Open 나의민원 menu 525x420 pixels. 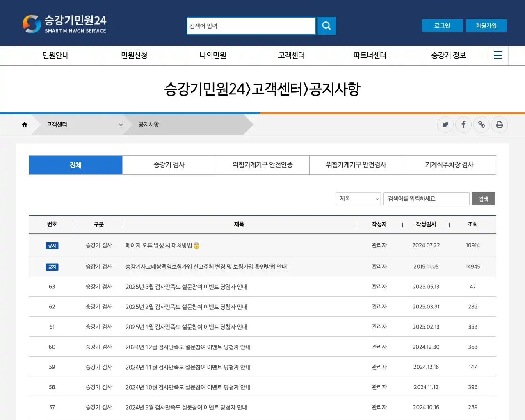213,55
